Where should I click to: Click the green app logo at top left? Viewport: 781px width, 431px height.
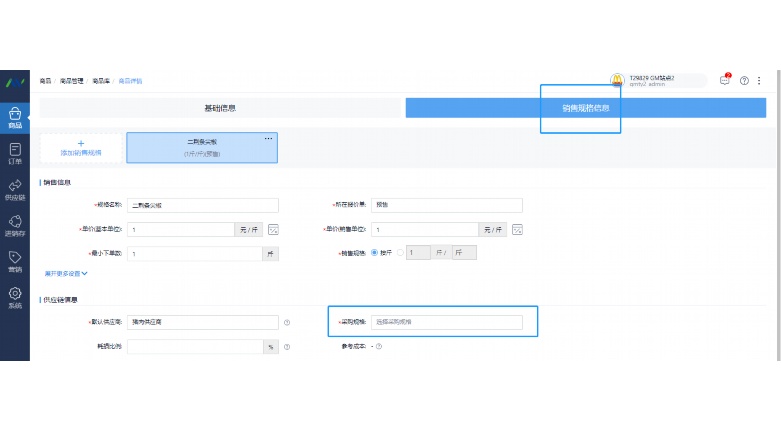coord(15,82)
